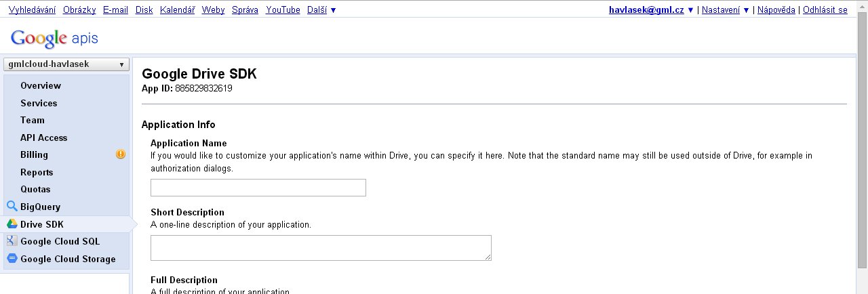
Task: Open the Nastavení settings dropdown
Action: [725, 10]
